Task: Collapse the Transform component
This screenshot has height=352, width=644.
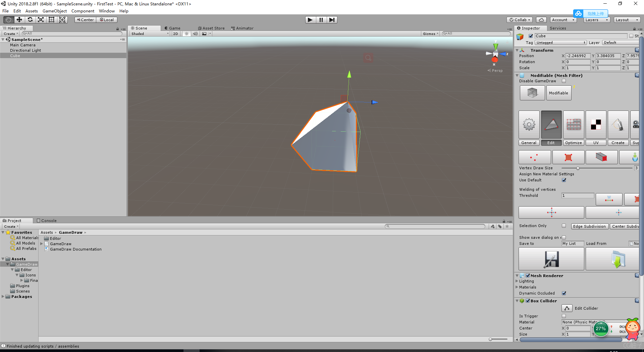Action: (x=517, y=50)
